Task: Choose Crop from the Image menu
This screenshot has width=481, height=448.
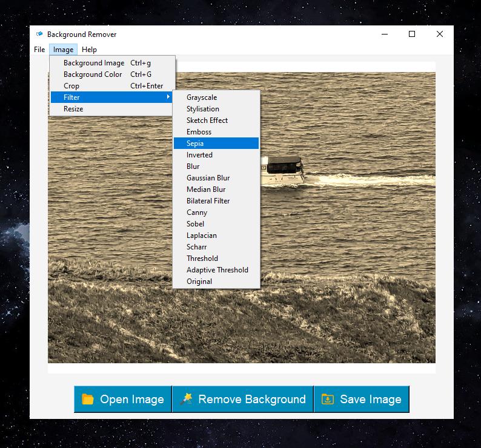Action: [71, 86]
